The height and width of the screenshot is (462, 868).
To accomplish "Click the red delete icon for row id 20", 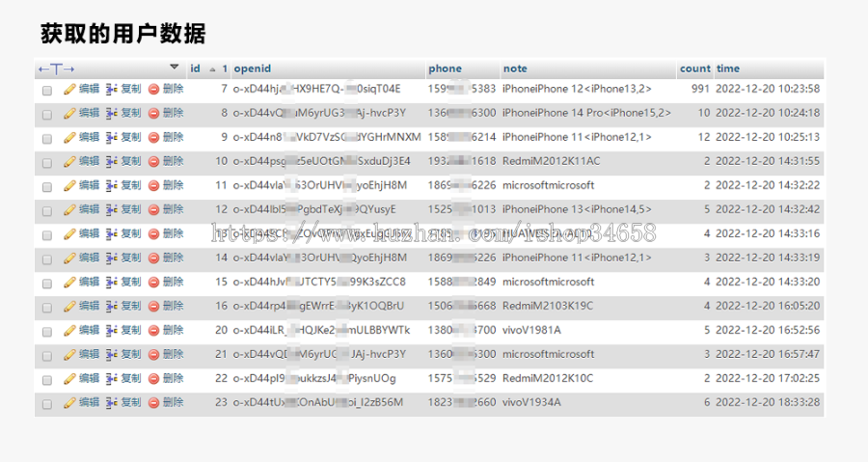I will coord(154,330).
